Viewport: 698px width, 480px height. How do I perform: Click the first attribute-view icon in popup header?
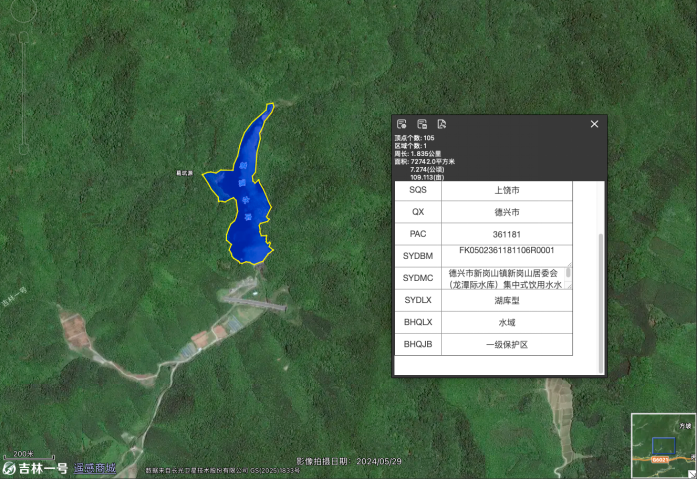402,124
